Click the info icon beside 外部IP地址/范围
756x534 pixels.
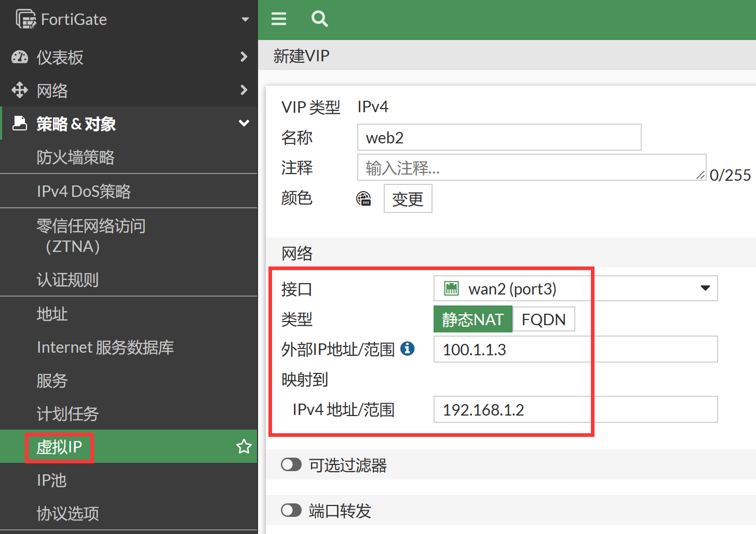[x=408, y=349]
